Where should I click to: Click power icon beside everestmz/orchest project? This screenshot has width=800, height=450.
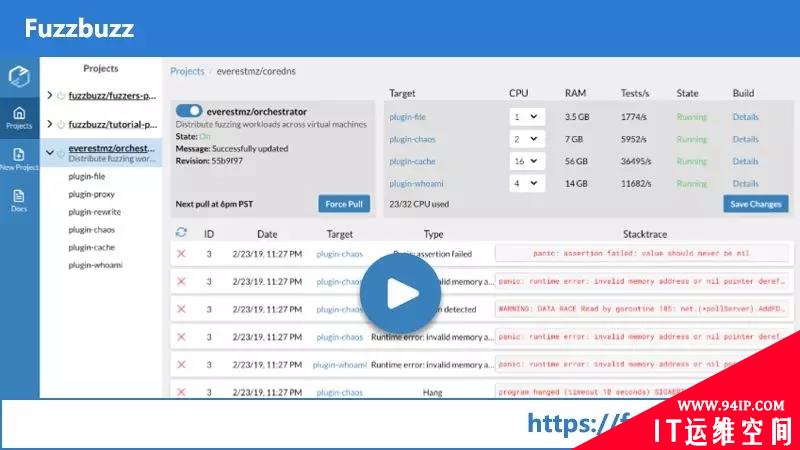(x=61, y=153)
